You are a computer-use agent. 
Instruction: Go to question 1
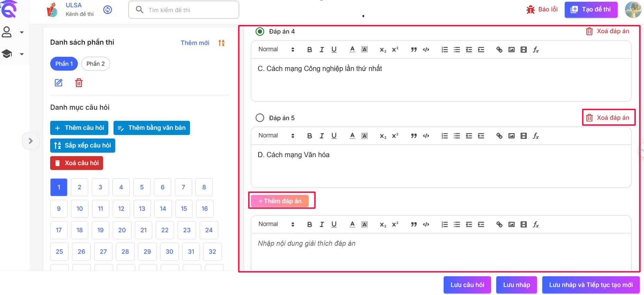pyautogui.click(x=59, y=187)
